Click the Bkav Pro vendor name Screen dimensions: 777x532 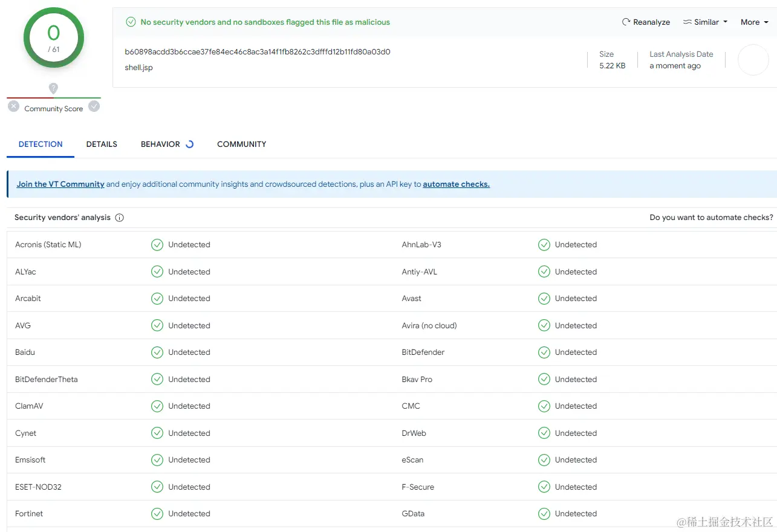pos(417,380)
